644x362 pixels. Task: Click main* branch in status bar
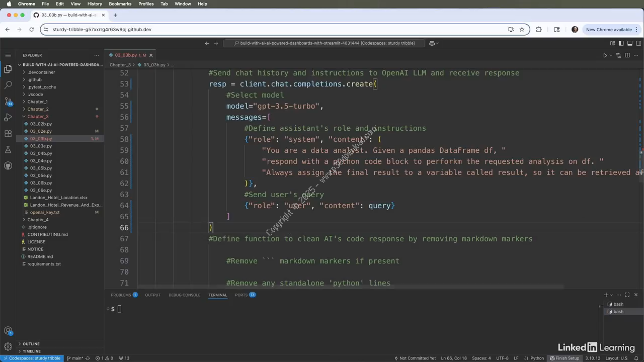[75, 358]
